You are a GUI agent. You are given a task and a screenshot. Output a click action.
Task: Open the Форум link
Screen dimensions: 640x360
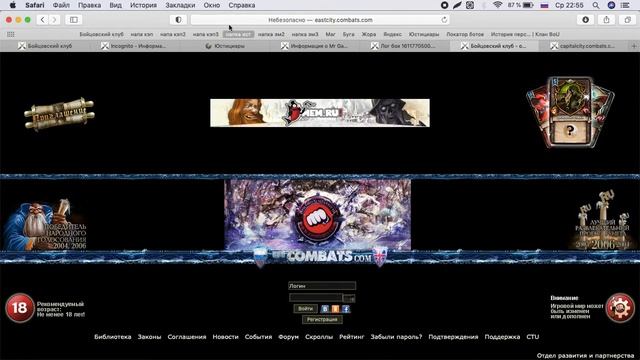288,337
